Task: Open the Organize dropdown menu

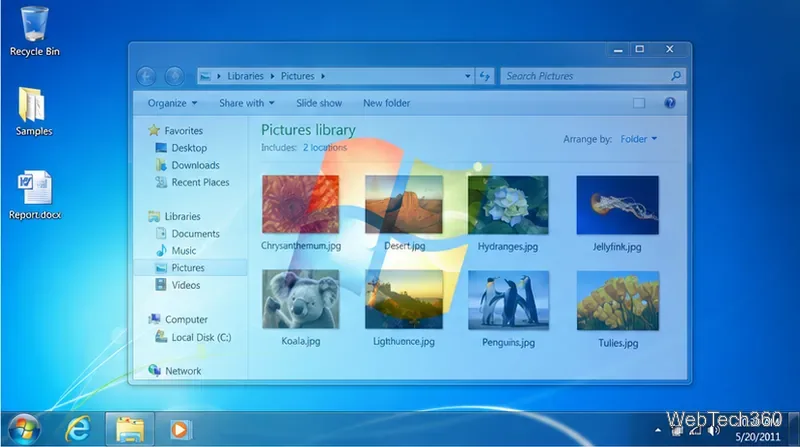Action: click(x=172, y=103)
